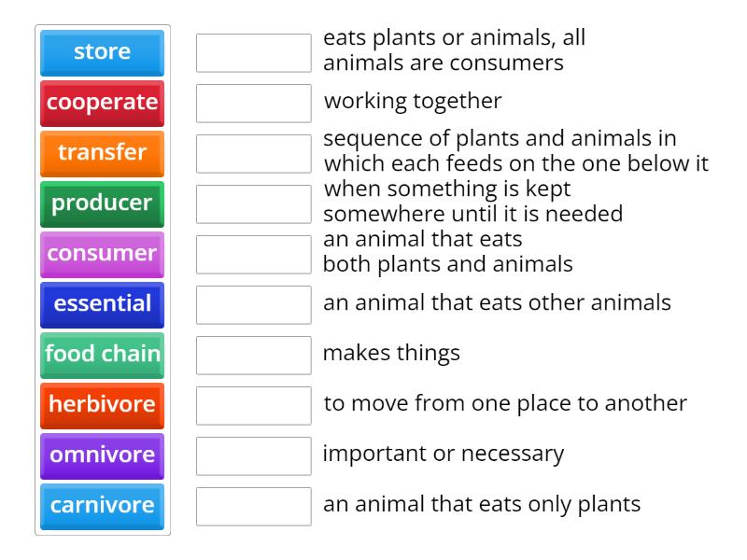
Task: Select the "cooperate" word tile
Action: tap(102, 103)
